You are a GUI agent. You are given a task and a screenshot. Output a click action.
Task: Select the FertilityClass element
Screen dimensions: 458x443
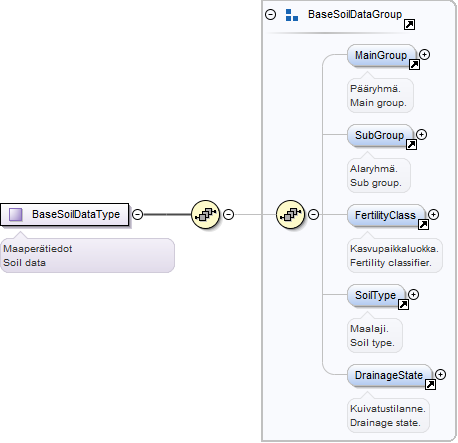(x=386, y=215)
